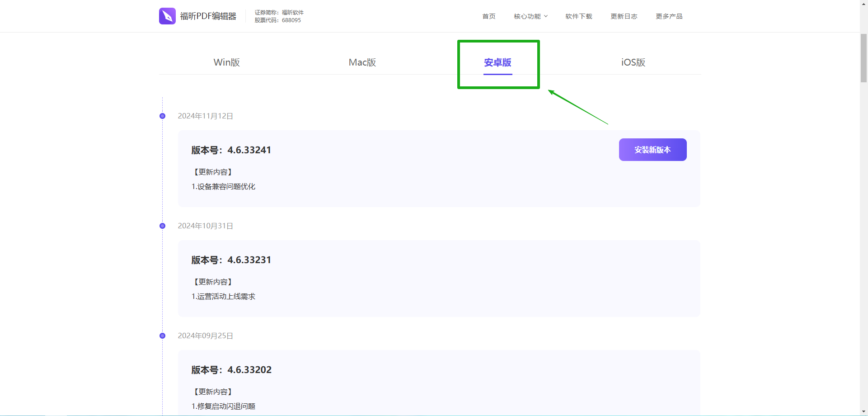Click the Foxit PDF editor logo icon

(x=167, y=16)
